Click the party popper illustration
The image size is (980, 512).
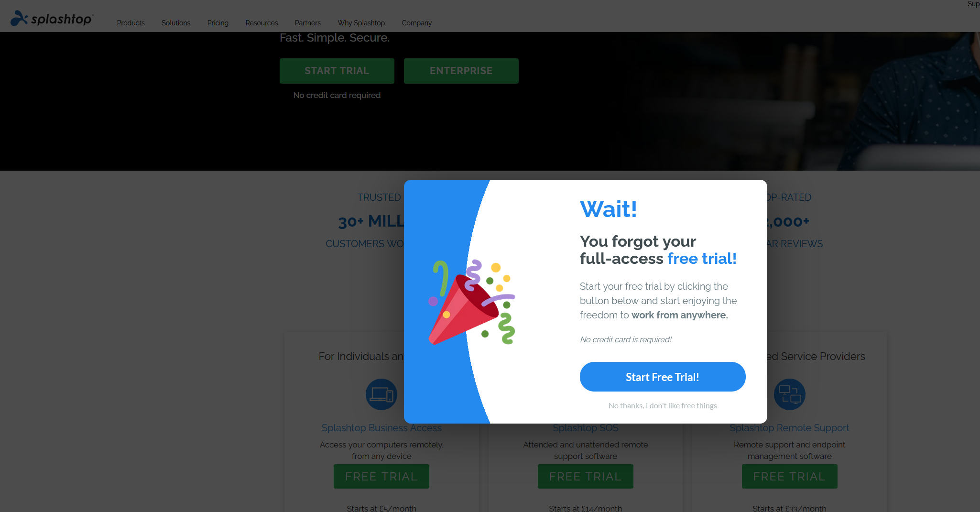472,302
